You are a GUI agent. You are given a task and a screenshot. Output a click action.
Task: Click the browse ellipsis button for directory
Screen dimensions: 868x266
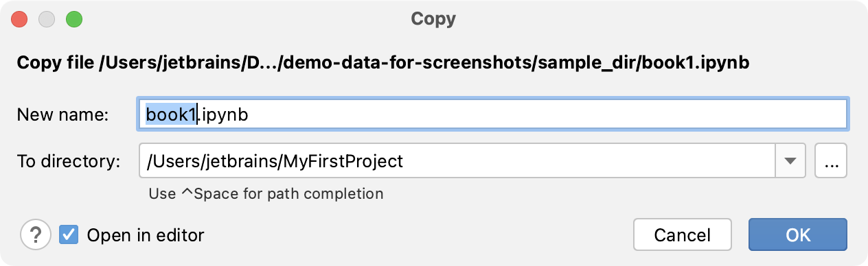click(x=831, y=160)
